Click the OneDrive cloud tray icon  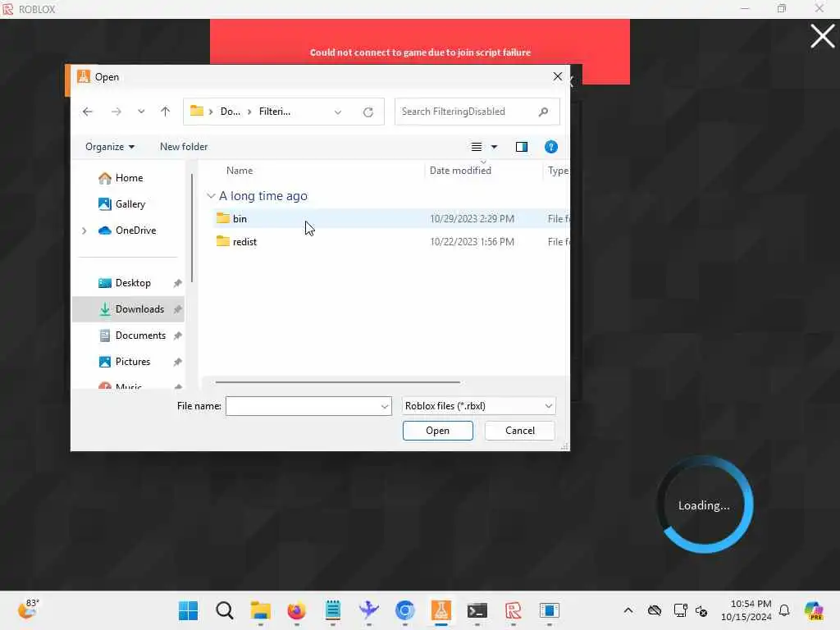[654, 610]
